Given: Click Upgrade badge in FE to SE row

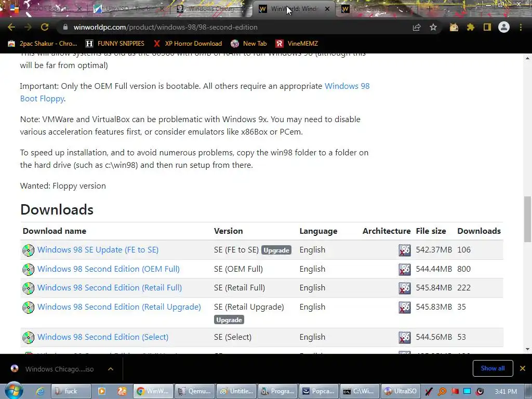Looking at the screenshot, I should [x=276, y=250].
